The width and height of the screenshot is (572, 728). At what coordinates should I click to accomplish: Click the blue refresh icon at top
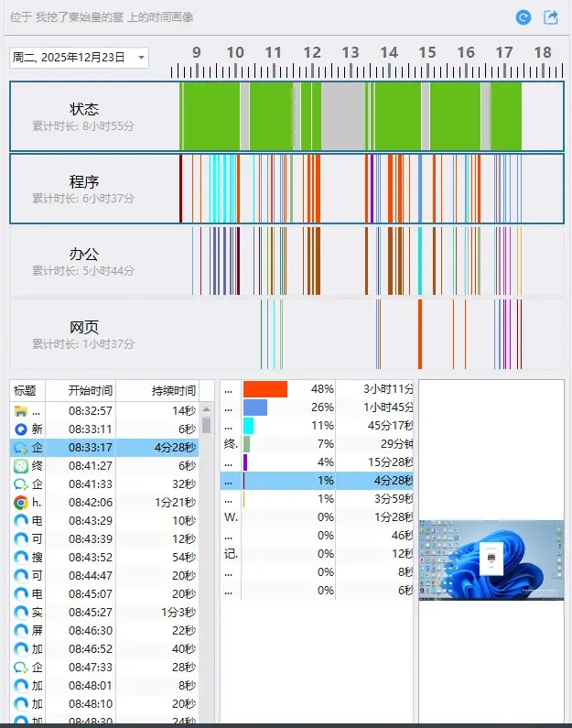(x=523, y=17)
